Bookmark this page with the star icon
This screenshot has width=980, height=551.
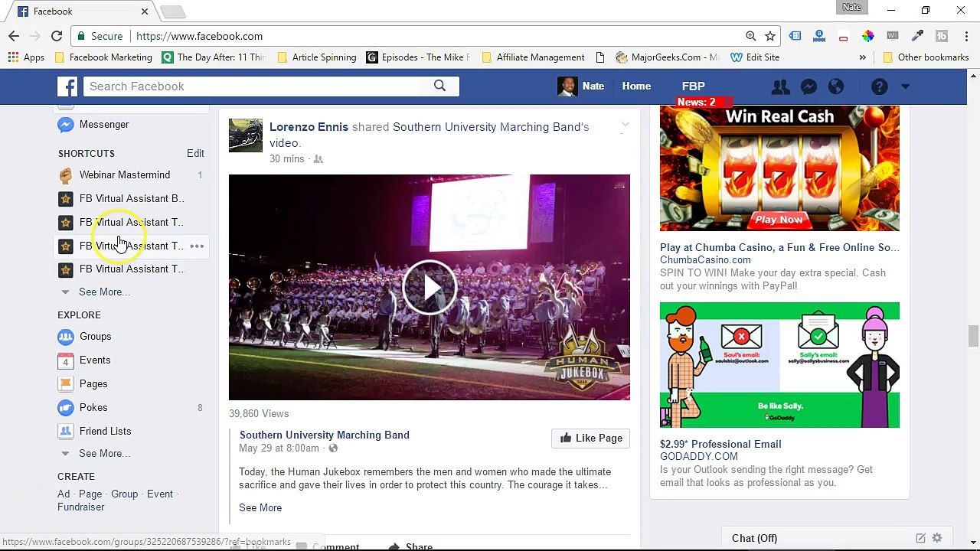point(770,36)
